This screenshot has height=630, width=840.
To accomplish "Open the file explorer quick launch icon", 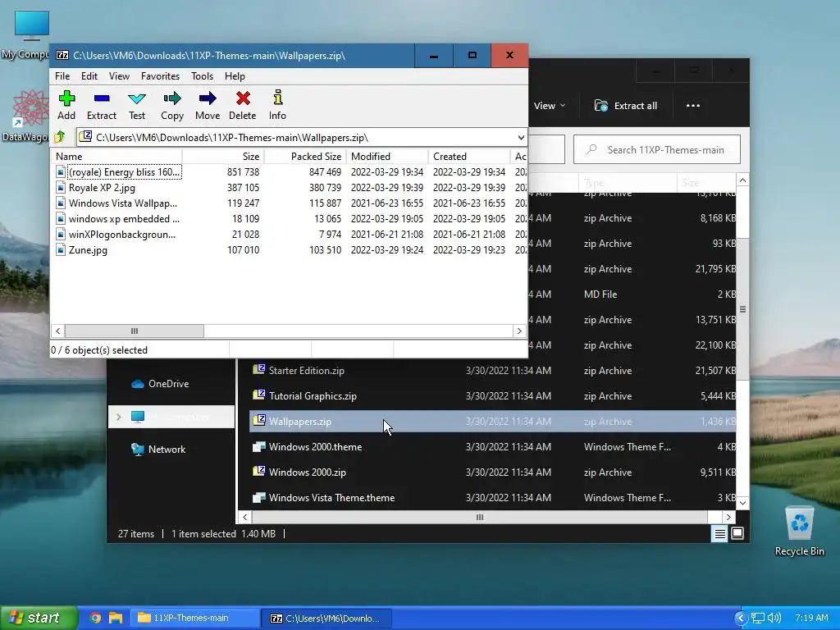I will coord(115,618).
